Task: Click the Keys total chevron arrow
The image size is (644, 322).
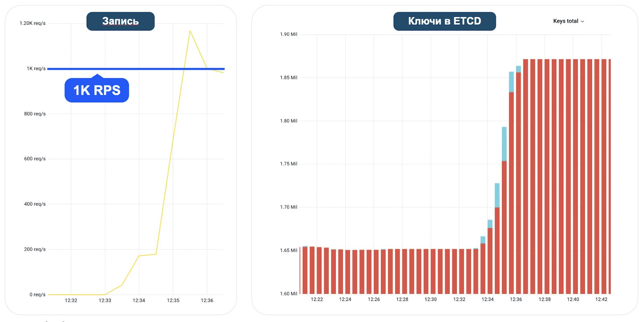Action: click(x=582, y=21)
